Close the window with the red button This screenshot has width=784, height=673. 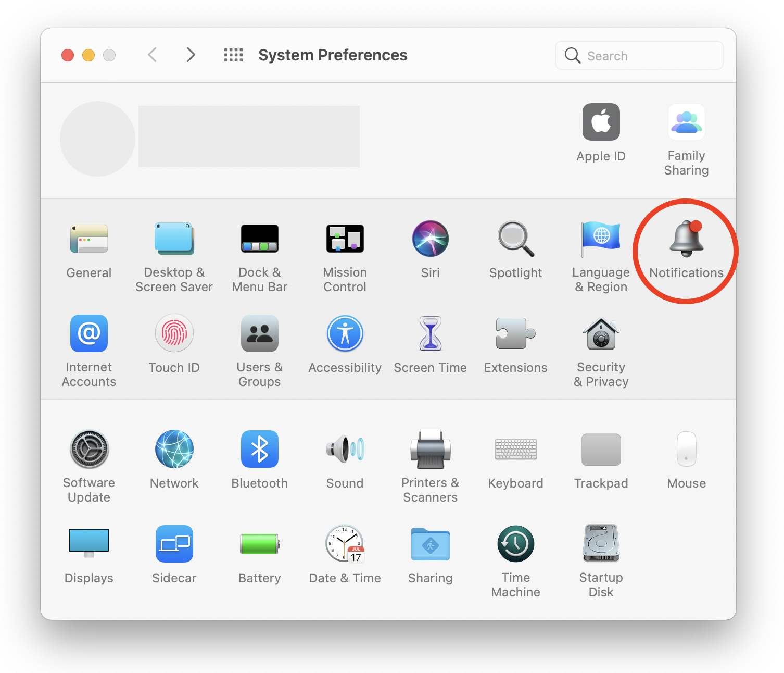68,55
